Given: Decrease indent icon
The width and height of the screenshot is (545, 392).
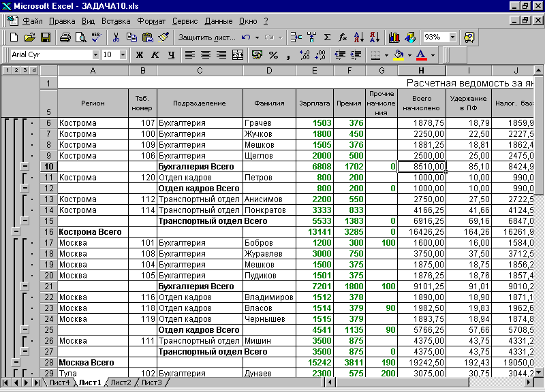Looking at the screenshot, I should click(x=340, y=55).
